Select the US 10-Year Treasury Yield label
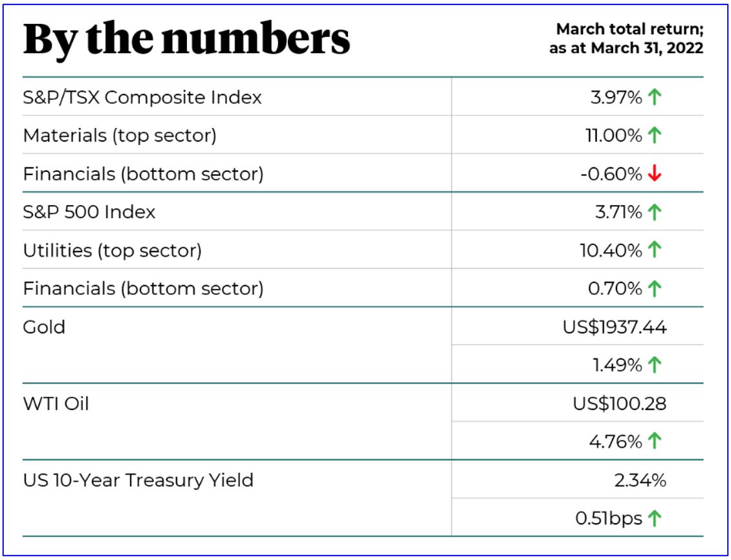The height and width of the screenshot is (560, 731). pyautogui.click(x=138, y=480)
